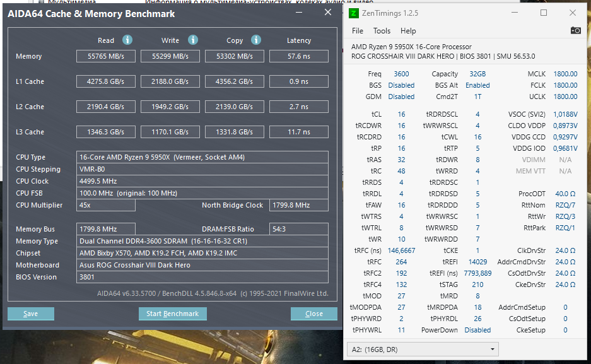Click the Motherboard Asus ROG Crosshair field
The image size is (591, 364).
tap(202, 266)
